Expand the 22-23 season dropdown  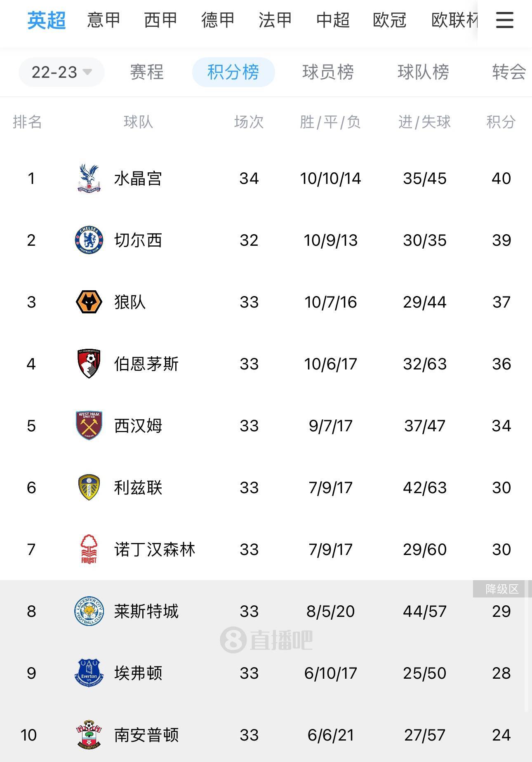point(61,72)
